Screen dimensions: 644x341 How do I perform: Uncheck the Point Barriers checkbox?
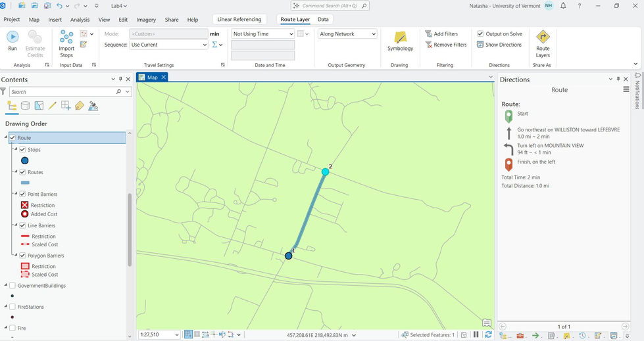[22, 194]
